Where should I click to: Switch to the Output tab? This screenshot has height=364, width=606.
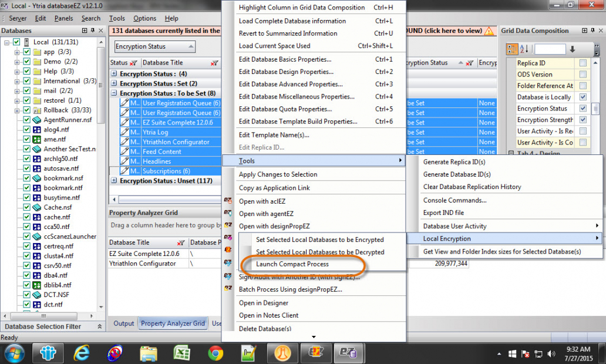pyautogui.click(x=124, y=323)
